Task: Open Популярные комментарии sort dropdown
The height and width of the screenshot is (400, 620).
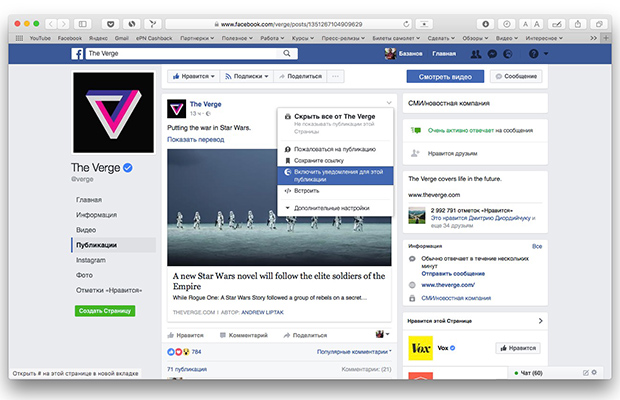Action: click(354, 352)
